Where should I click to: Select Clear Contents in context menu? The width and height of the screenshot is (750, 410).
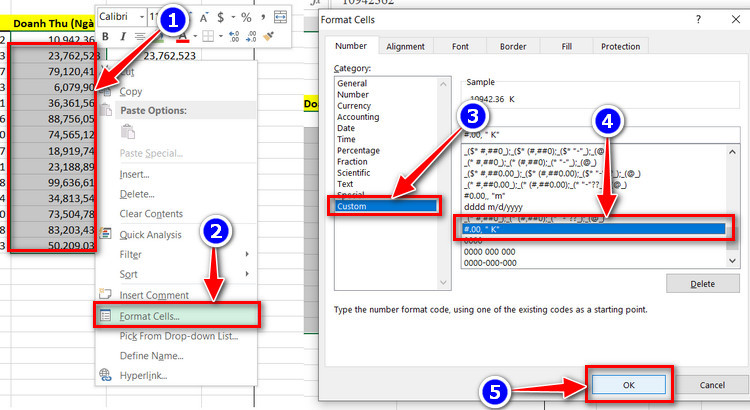click(x=151, y=214)
